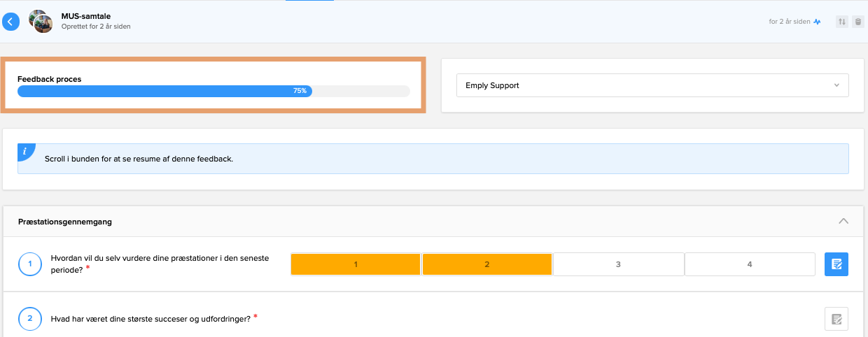Click the blue info icon in banner

tap(25, 151)
